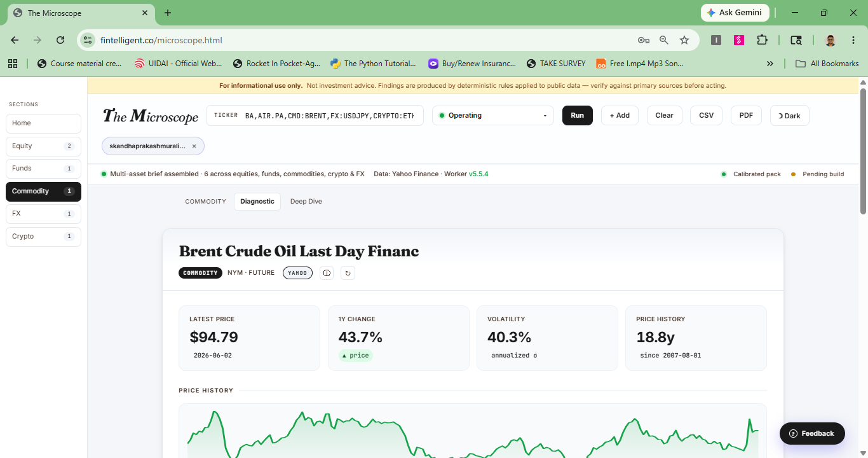Click the COMMODITY badge under the title
The image size is (868, 458).
pyautogui.click(x=200, y=273)
